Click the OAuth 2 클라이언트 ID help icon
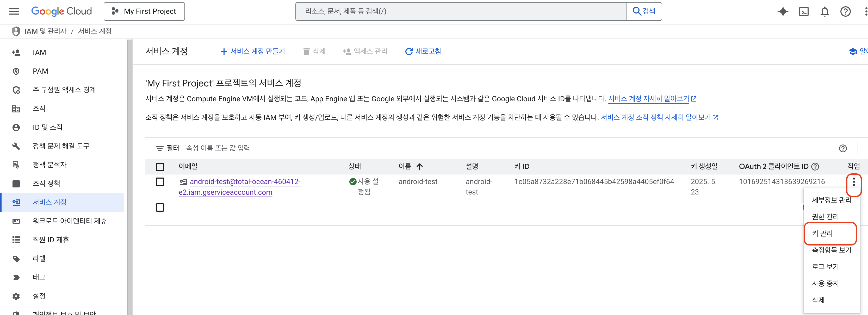868x315 pixels. [815, 166]
